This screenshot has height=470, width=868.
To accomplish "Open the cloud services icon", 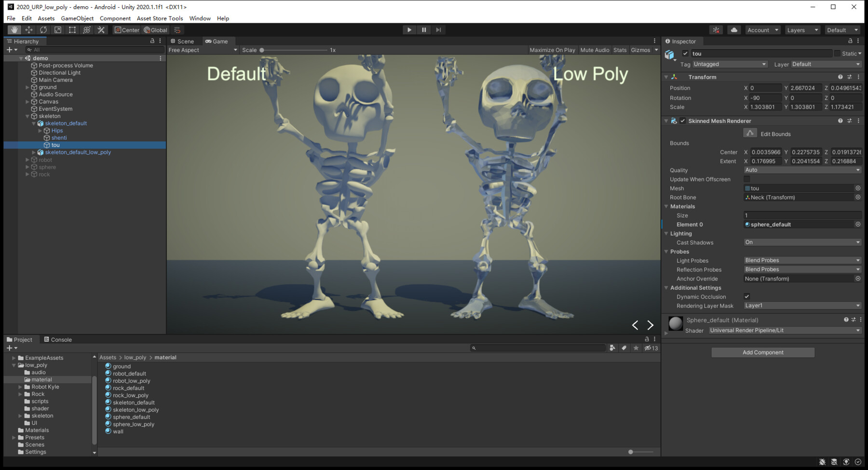I will click(x=734, y=30).
